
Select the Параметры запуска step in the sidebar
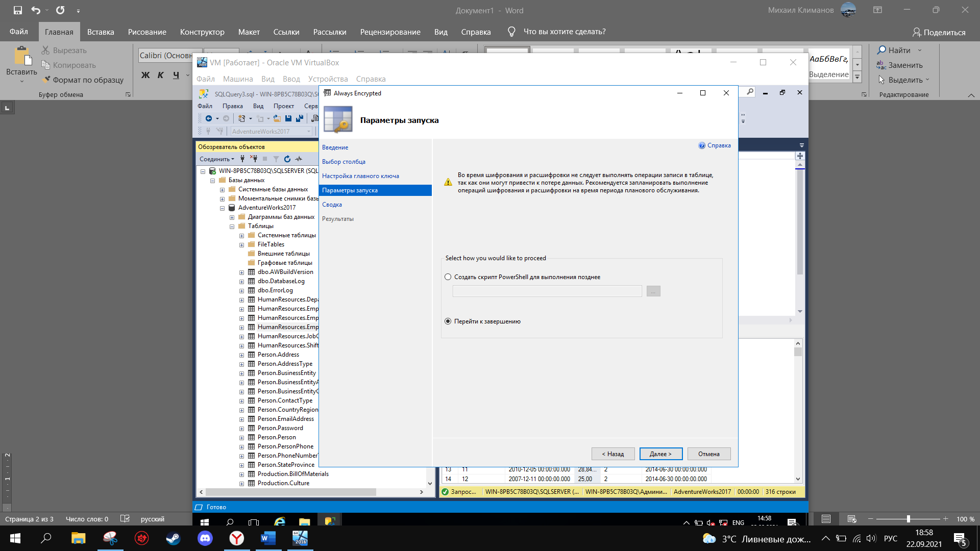(375, 190)
